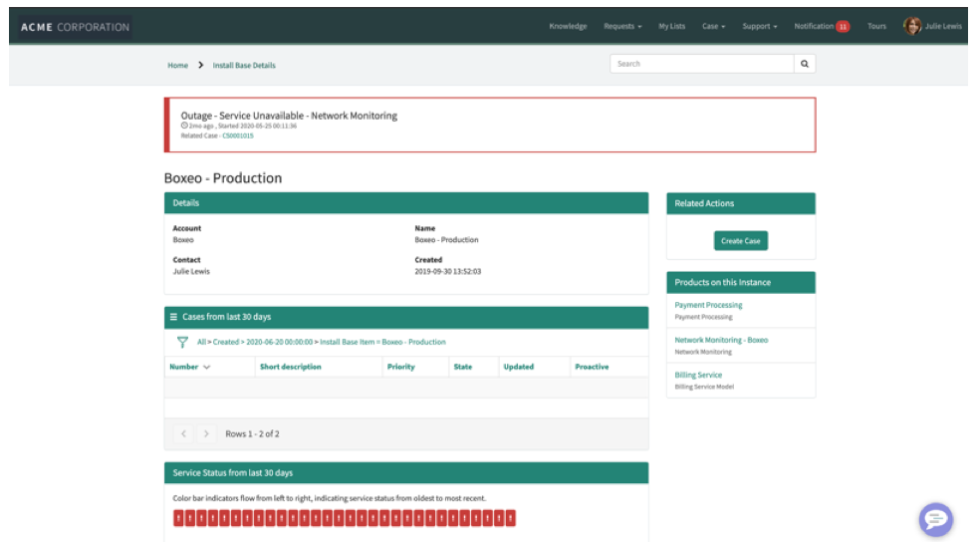The width and height of the screenshot is (980, 547).
Task: Sort by Short description column
Action: coord(291,367)
